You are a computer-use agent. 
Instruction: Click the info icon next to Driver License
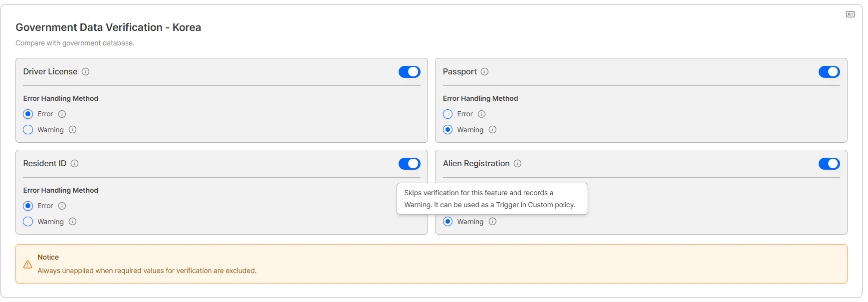pyautogui.click(x=86, y=72)
